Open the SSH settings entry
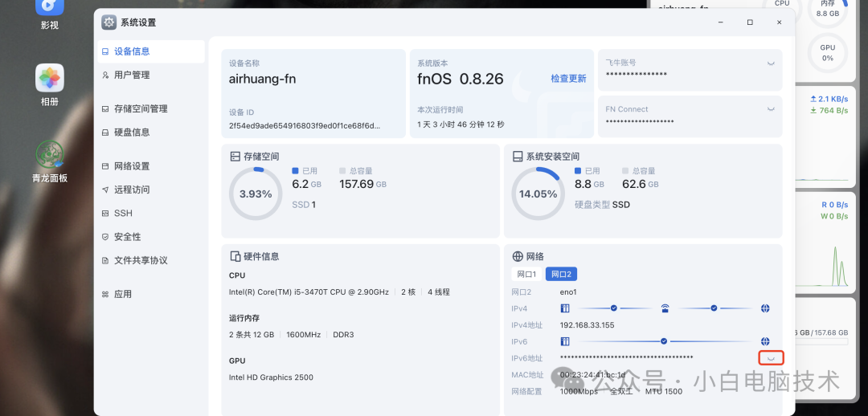 pos(151,213)
